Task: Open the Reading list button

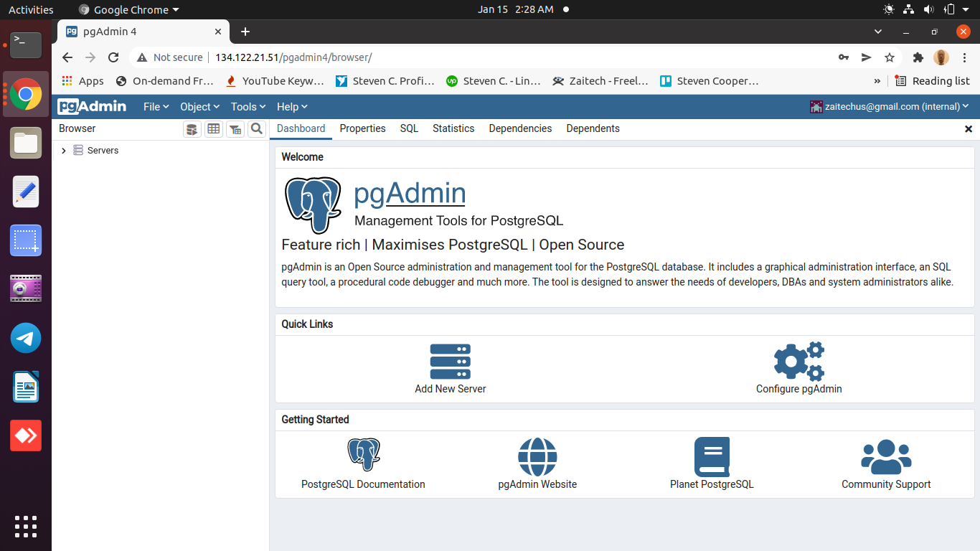Action: [x=932, y=81]
